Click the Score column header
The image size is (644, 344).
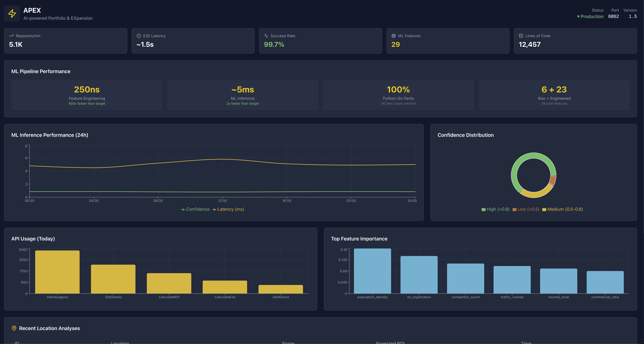click(x=288, y=342)
